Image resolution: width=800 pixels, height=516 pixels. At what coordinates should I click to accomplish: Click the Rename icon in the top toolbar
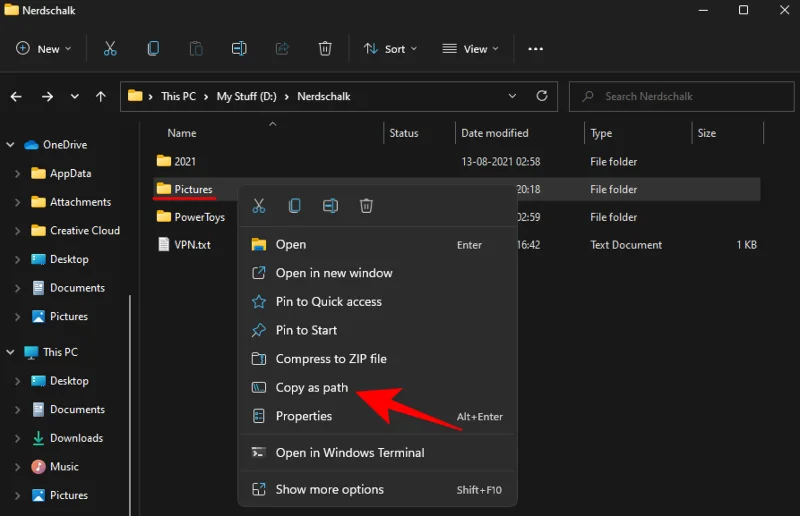coord(239,49)
